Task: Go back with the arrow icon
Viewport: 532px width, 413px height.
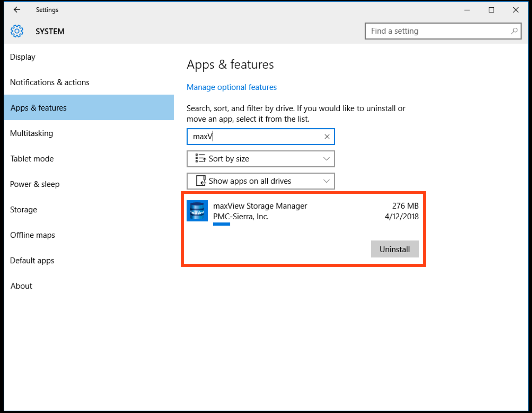Action: [x=17, y=10]
